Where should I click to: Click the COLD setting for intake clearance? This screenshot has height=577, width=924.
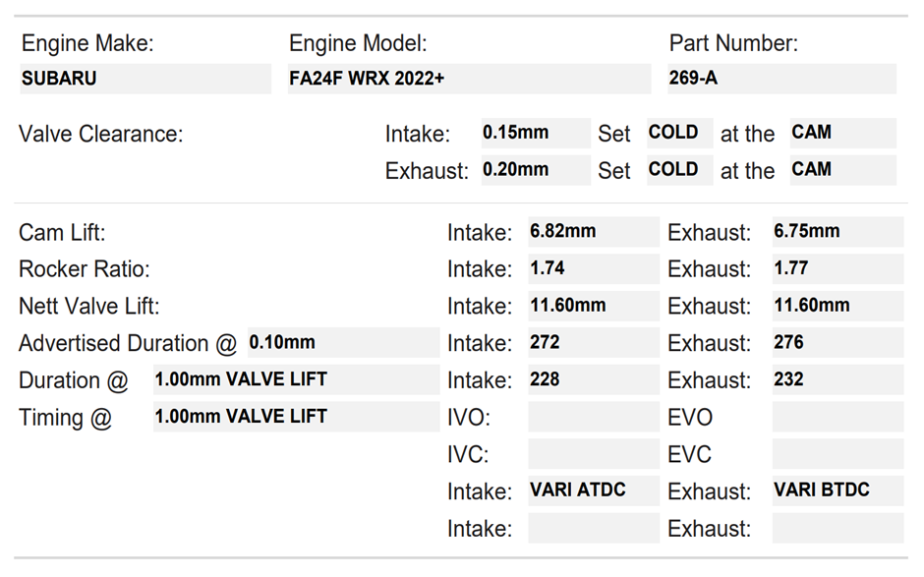[678, 133]
